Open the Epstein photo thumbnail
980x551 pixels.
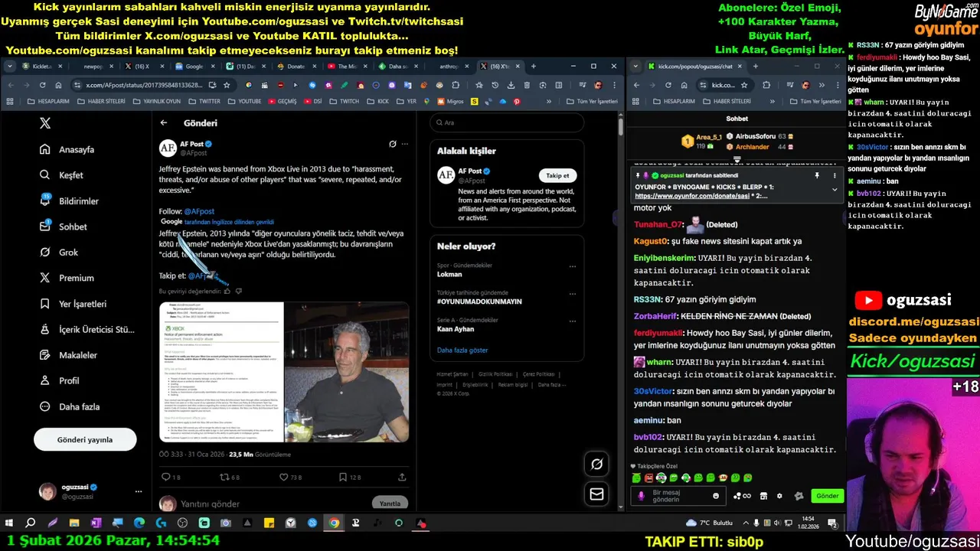[x=347, y=372]
